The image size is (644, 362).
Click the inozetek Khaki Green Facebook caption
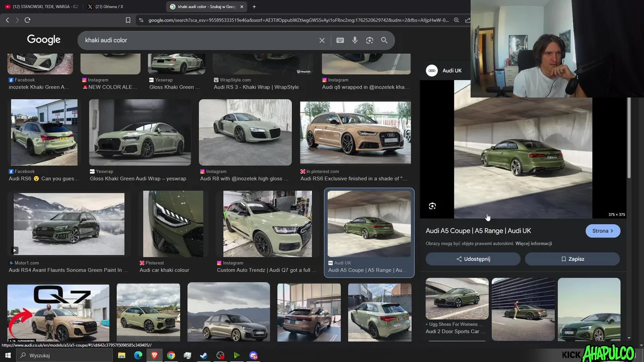(x=39, y=87)
